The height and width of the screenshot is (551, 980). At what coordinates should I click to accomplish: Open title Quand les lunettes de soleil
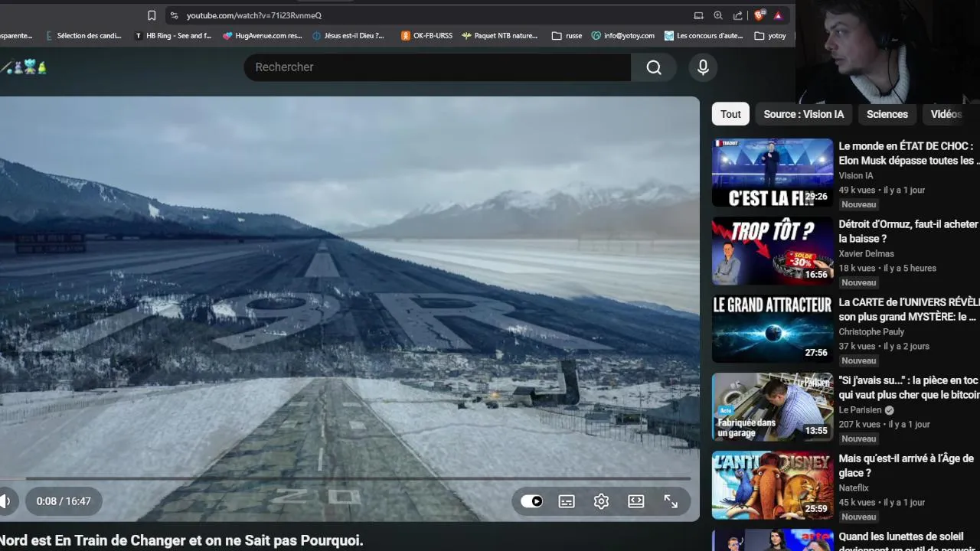coord(909,542)
